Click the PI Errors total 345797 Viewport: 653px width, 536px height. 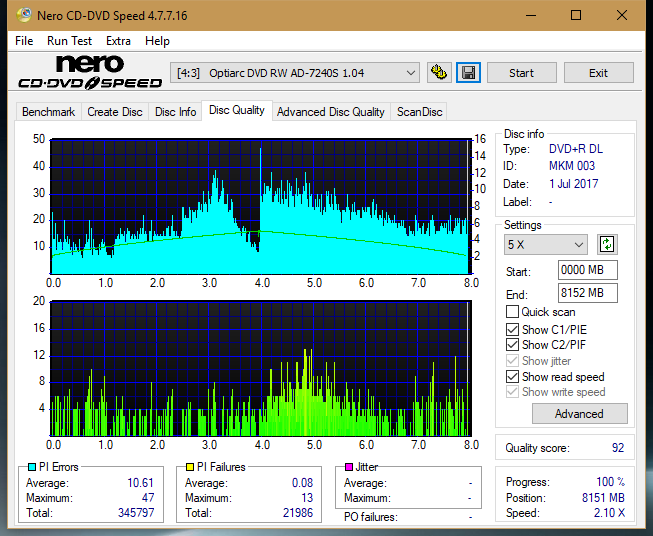click(136, 512)
